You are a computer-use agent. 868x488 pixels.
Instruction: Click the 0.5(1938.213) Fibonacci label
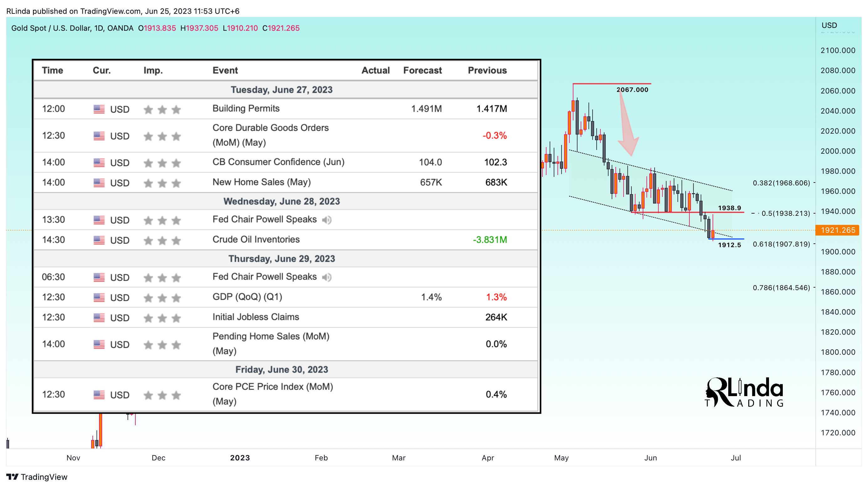click(786, 214)
